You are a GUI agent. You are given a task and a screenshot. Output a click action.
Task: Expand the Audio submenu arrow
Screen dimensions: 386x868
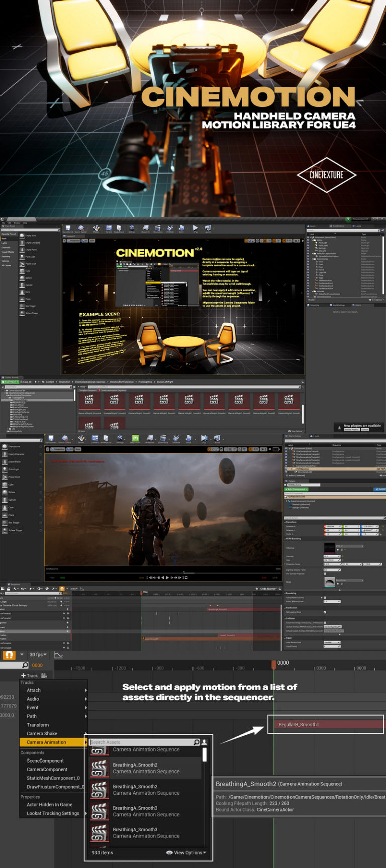(86, 699)
